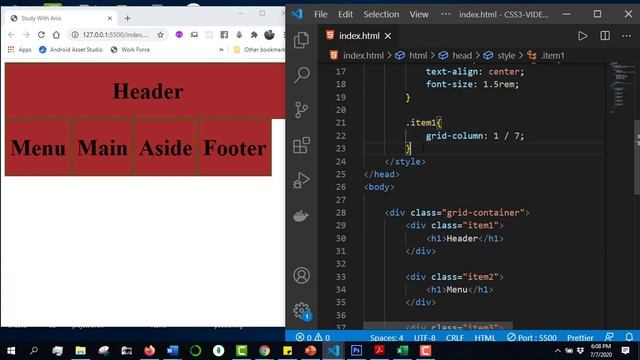Open the View menu in VS Code

(x=419, y=14)
